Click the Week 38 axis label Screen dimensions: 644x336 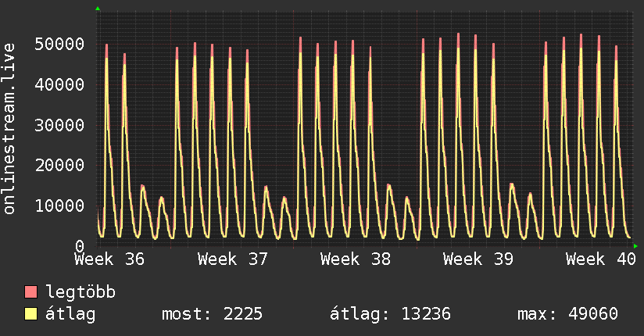pyautogui.click(x=356, y=259)
